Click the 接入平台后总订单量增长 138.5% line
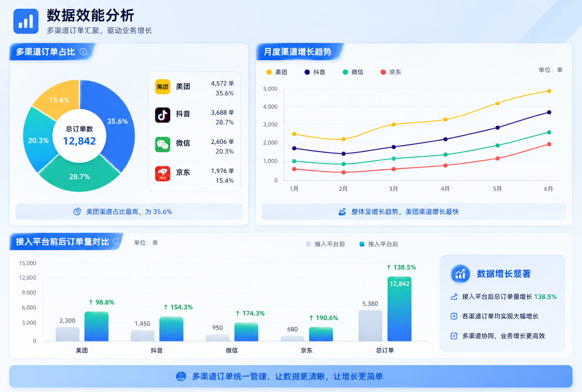The width and height of the screenshot is (582, 392). pyautogui.click(x=504, y=297)
